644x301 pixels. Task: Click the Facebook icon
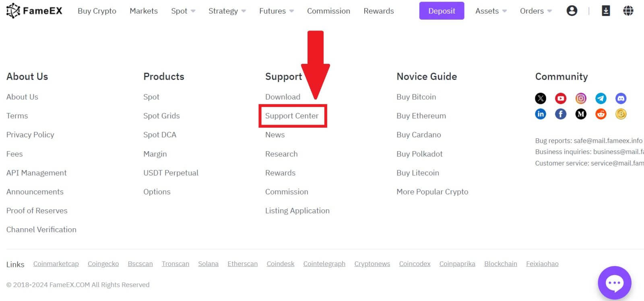[x=561, y=114]
